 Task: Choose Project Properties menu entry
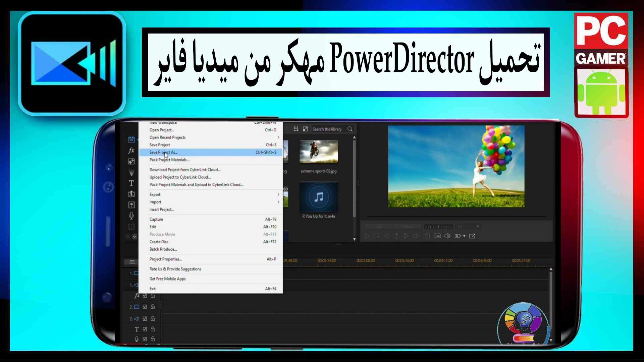tap(211, 259)
